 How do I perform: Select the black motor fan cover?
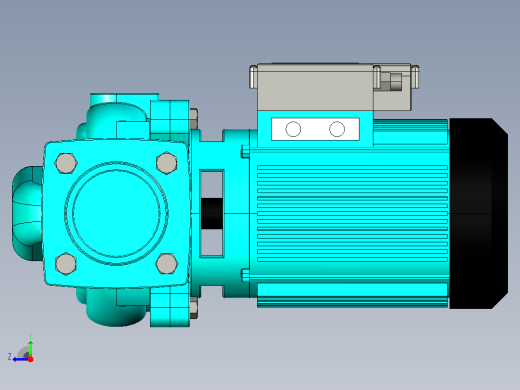point(479,213)
